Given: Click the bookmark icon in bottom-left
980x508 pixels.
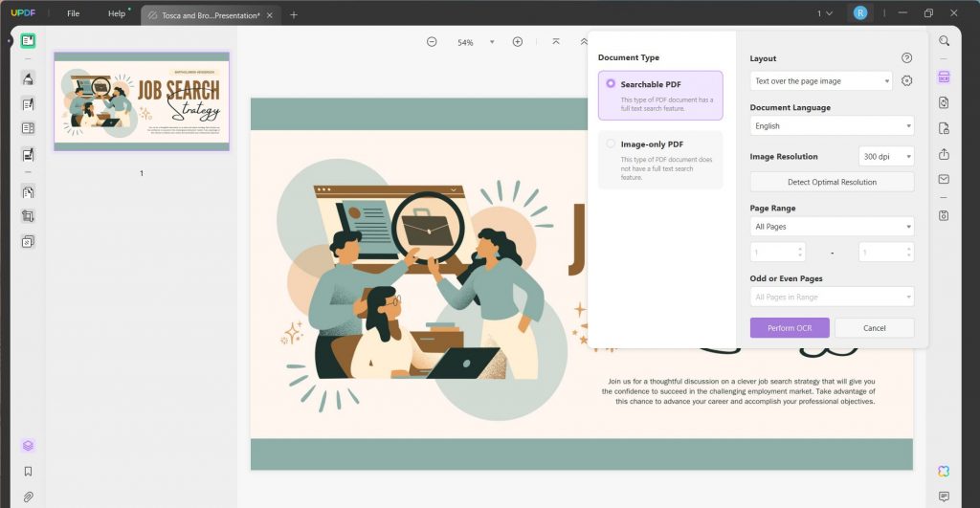Looking at the screenshot, I should pyautogui.click(x=28, y=472).
